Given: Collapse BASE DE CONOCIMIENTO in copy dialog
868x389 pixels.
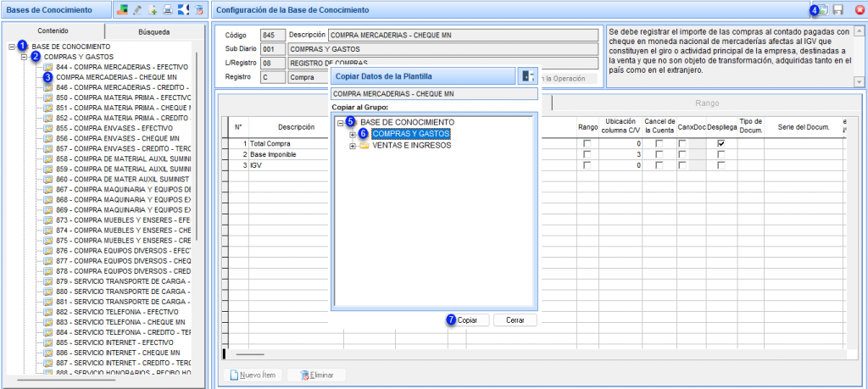Looking at the screenshot, I should 341,123.
